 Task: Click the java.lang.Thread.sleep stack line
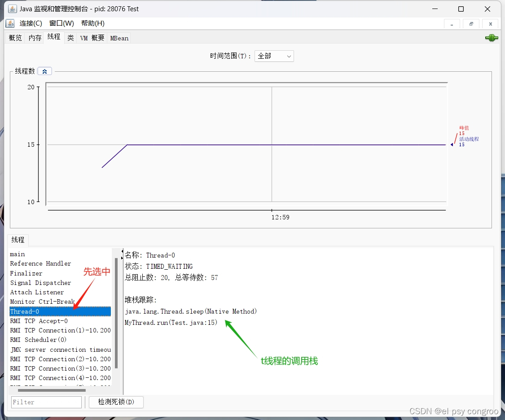(191, 311)
